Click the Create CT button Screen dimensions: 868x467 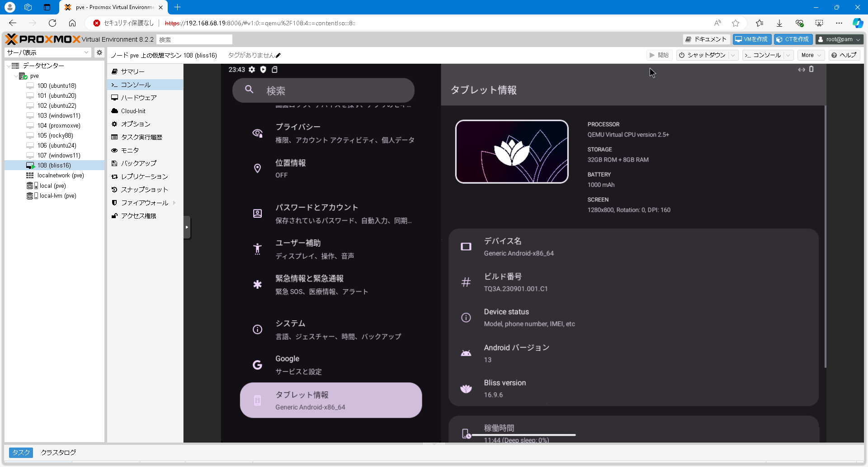click(x=793, y=39)
